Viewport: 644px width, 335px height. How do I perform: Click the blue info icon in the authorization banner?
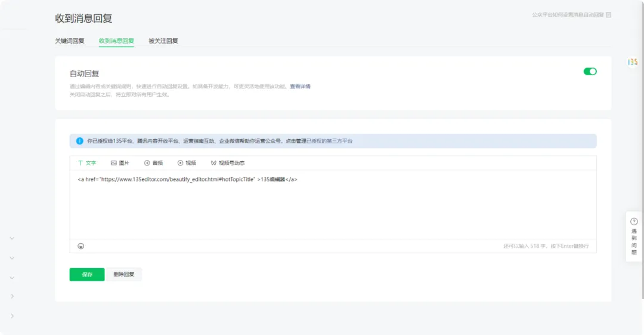pos(80,141)
